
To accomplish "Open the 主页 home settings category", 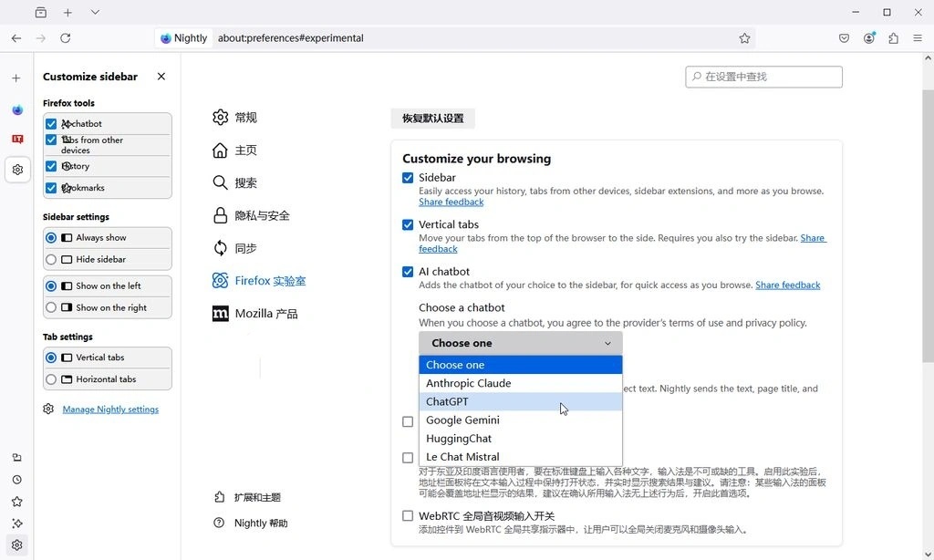I will pyautogui.click(x=234, y=150).
